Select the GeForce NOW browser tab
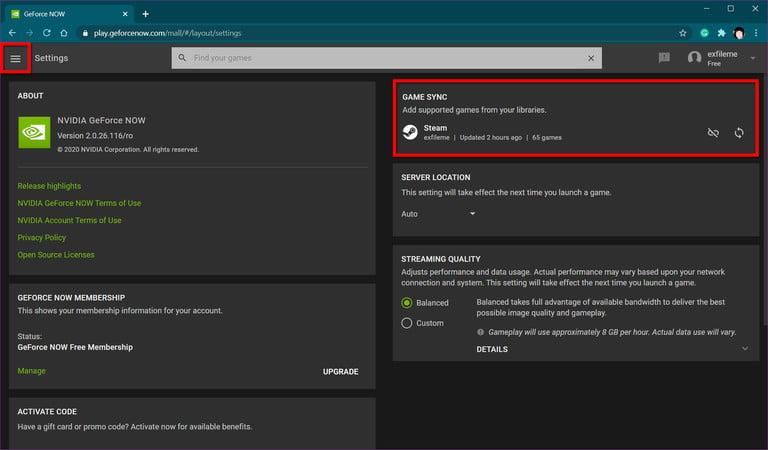 (69, 14)
